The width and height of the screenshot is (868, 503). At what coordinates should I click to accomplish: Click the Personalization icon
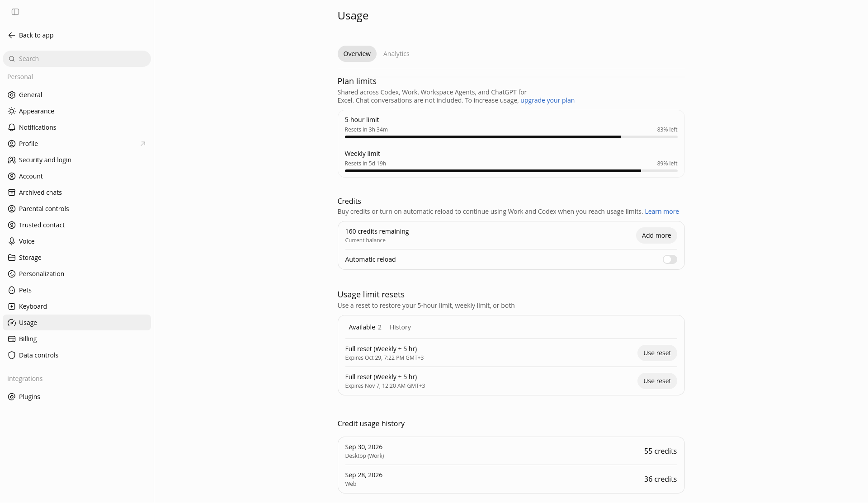point(12,274)
